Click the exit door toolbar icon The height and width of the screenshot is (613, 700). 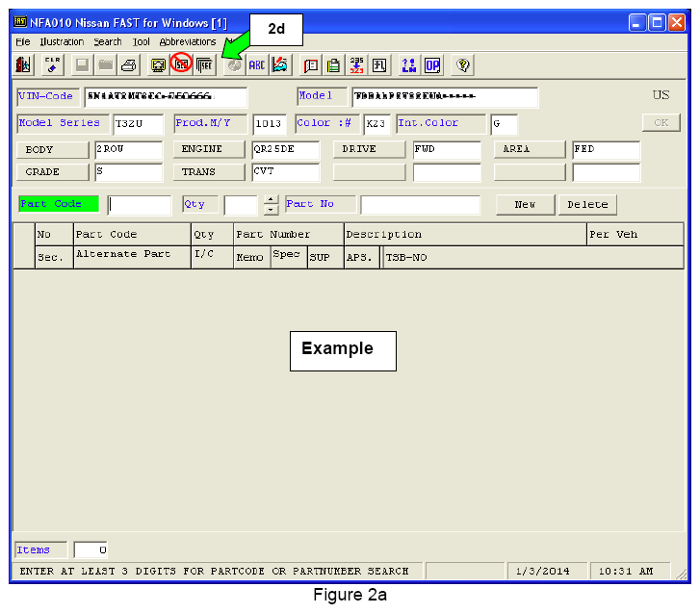(x=24, y=64)
